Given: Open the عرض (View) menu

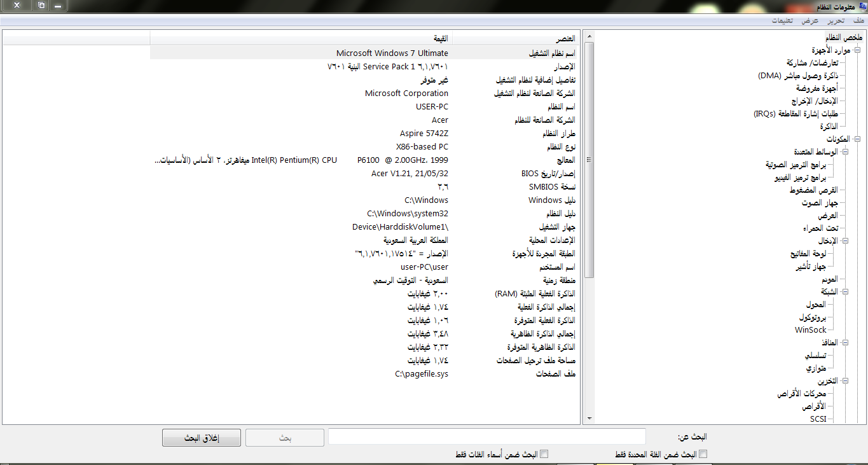Looking at the screenshot, I should coord(810,20).
